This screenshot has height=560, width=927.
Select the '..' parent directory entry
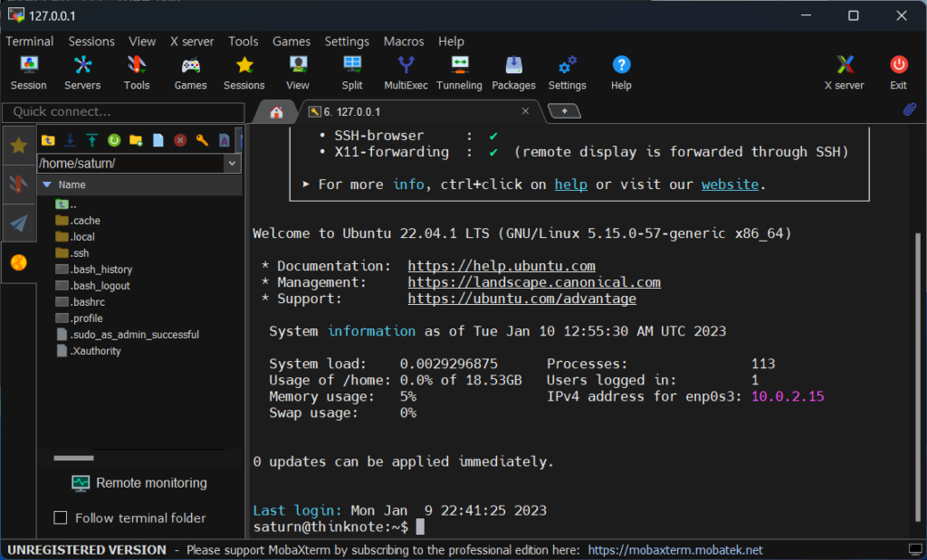pos(66,204)
